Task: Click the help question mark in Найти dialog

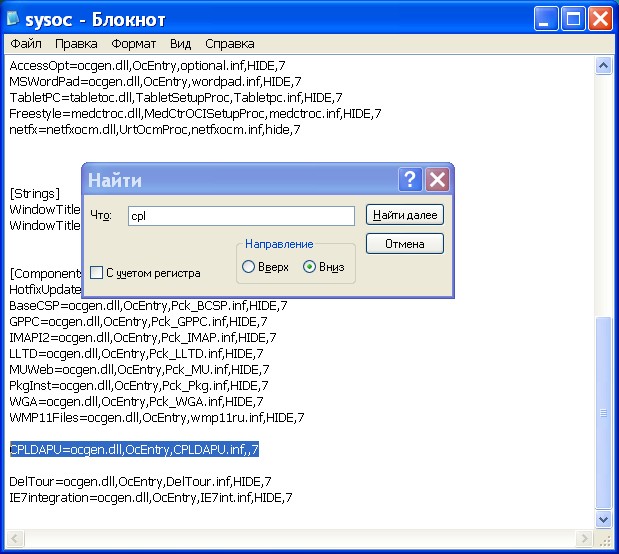Action: 410,180
